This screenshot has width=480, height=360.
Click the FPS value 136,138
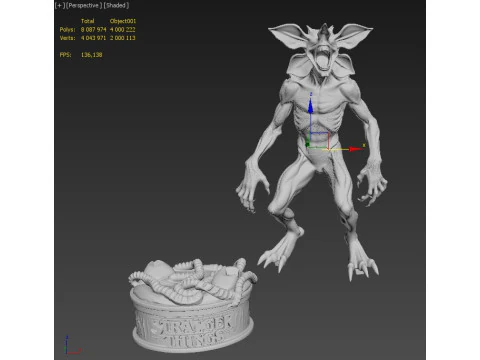click(92, 55)
